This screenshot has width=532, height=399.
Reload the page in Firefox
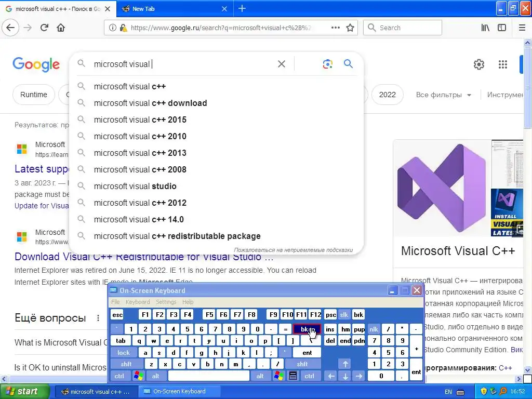[x=45, y=28]
